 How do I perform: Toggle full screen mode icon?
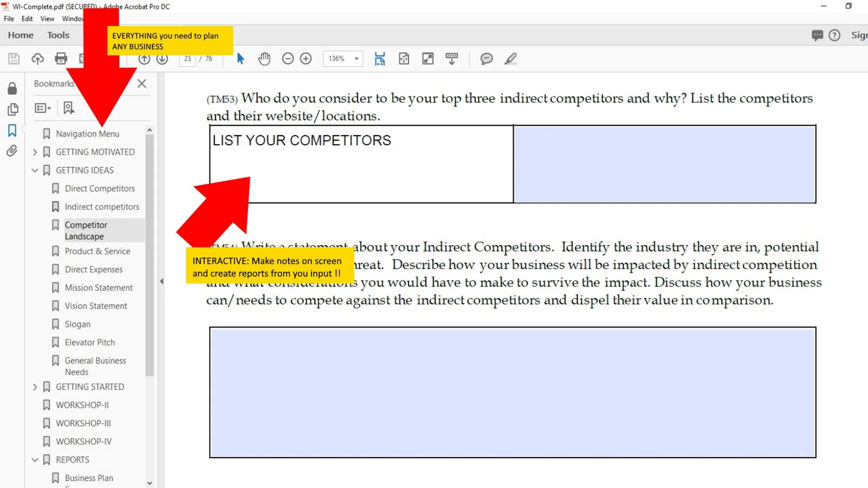[427, 59]
